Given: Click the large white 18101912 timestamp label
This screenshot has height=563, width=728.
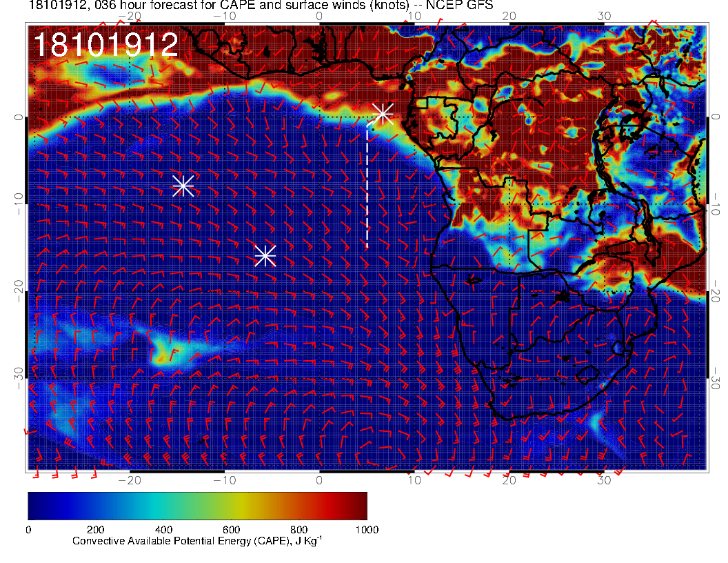Looking at the screenshot, I should [x=106, y=46].
